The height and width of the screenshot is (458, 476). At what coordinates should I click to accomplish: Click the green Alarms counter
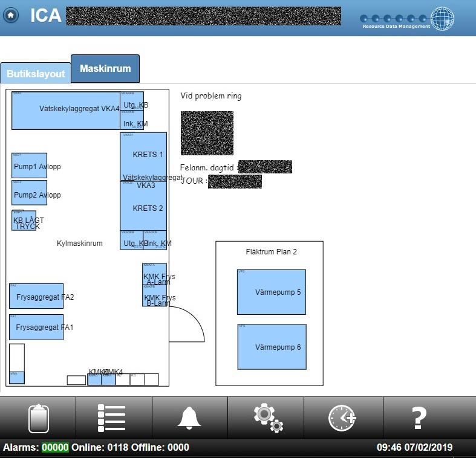[x=55, y=448]
